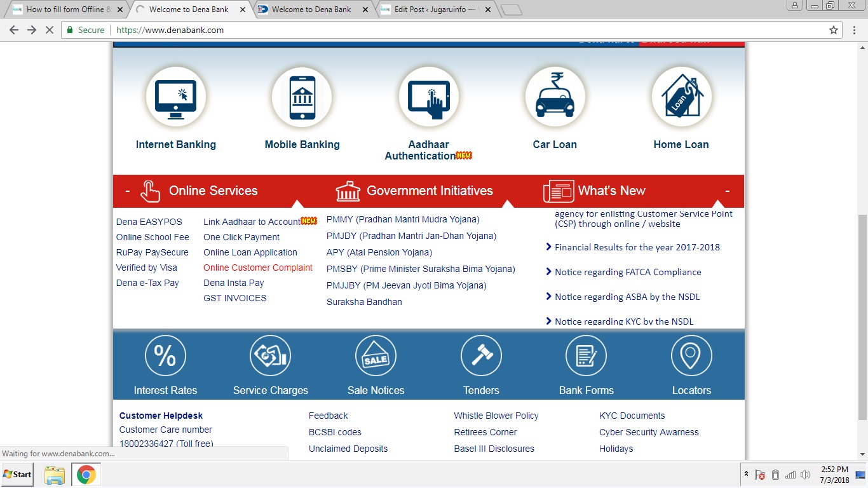Open Dena Insta Pay link
Screen dimensions: 868x488
point(234,283)
